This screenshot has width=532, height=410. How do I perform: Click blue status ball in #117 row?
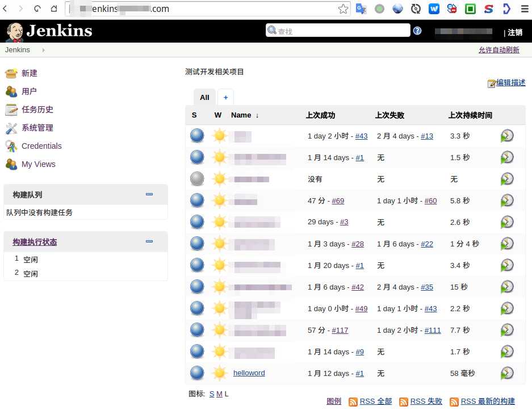pos(197,330)
